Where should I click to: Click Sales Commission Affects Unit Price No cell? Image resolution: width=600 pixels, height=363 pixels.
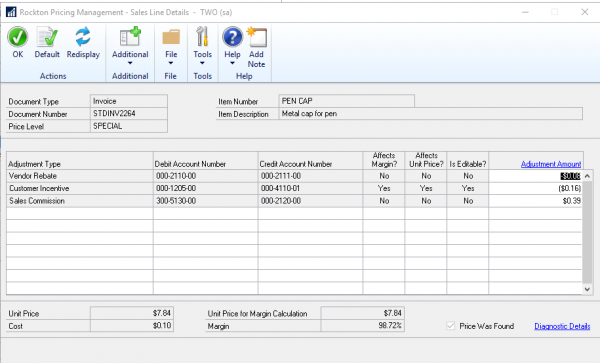426,201
